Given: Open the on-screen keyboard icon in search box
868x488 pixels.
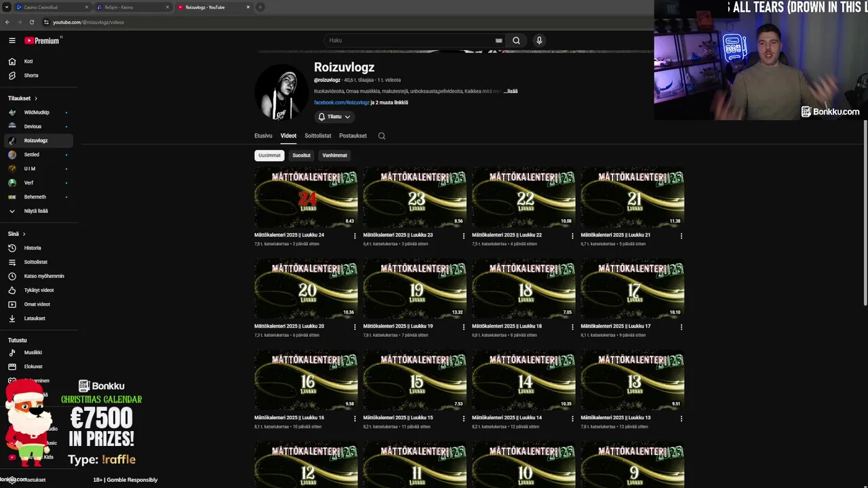Looking at the screenshot, I should (498, 41).
